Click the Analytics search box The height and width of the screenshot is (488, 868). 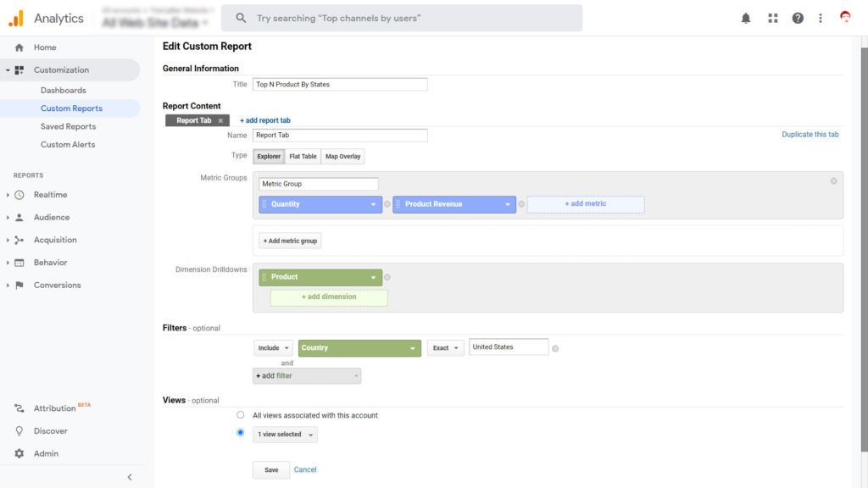click(402, 19)
